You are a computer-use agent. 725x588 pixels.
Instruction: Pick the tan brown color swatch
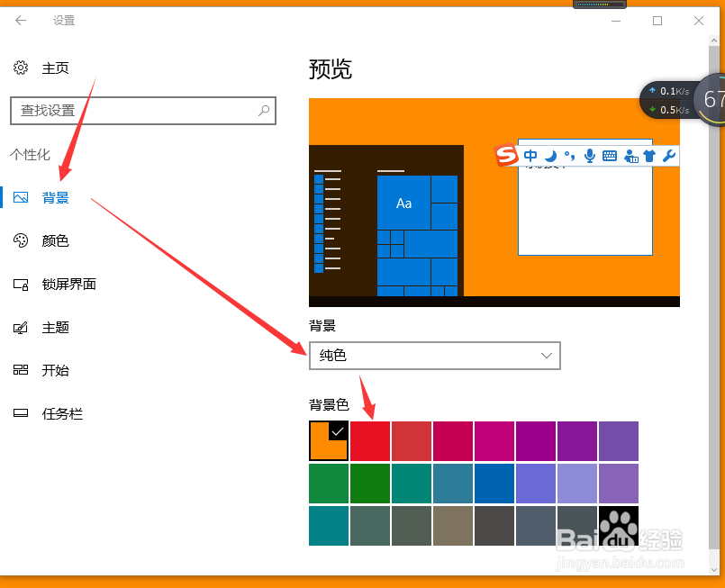pyautogui.click(x=453, y=526)
